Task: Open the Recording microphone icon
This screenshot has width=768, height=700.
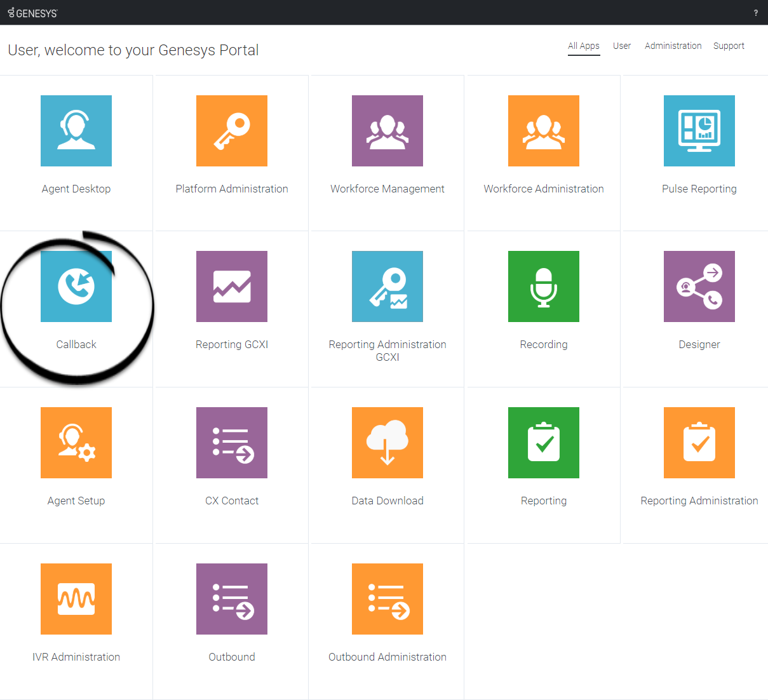Action: point(544,286)
